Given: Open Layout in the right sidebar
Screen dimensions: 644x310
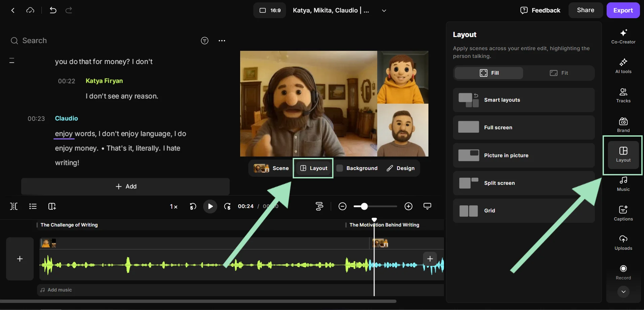Looking at the screenshot, I should pyautogui.click(x=623, y=155).
